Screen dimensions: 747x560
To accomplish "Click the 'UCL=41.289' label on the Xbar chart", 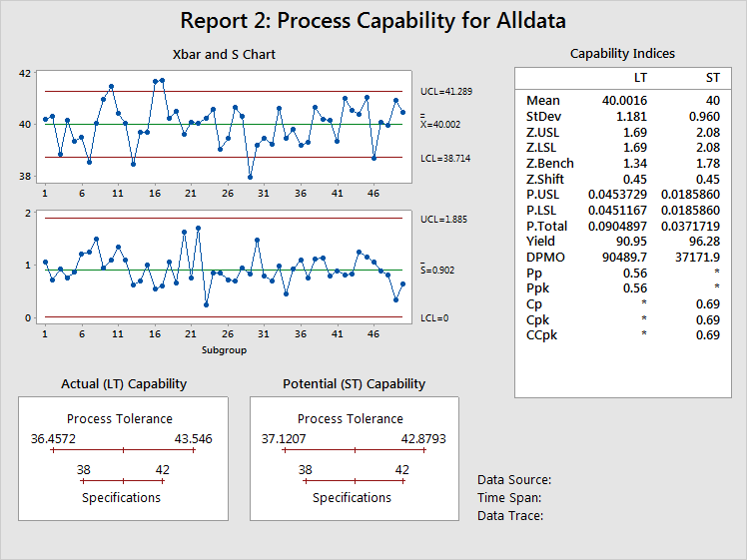I will (446, 92).
